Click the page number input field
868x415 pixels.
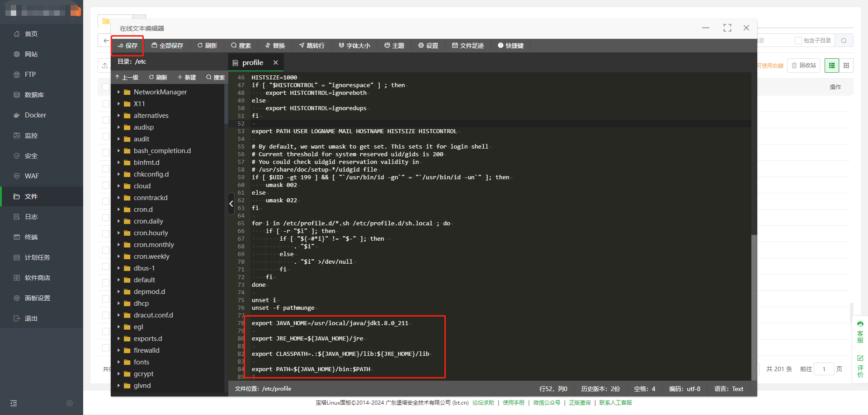pos(824,369)
